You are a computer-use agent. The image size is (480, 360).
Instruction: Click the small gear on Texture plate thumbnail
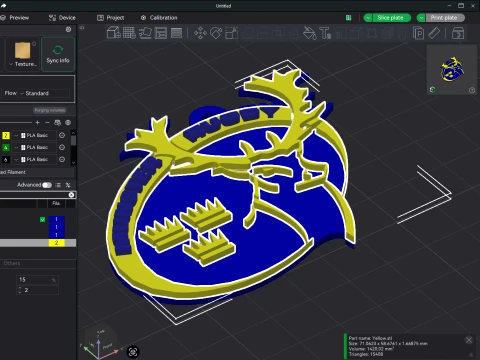tap(34, 43)
